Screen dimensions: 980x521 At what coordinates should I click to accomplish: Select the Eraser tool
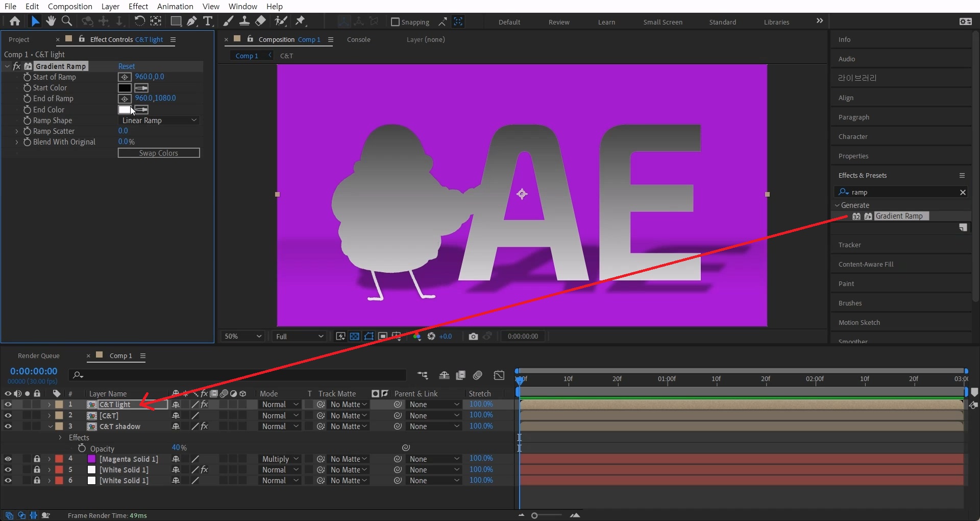(260, 21)
